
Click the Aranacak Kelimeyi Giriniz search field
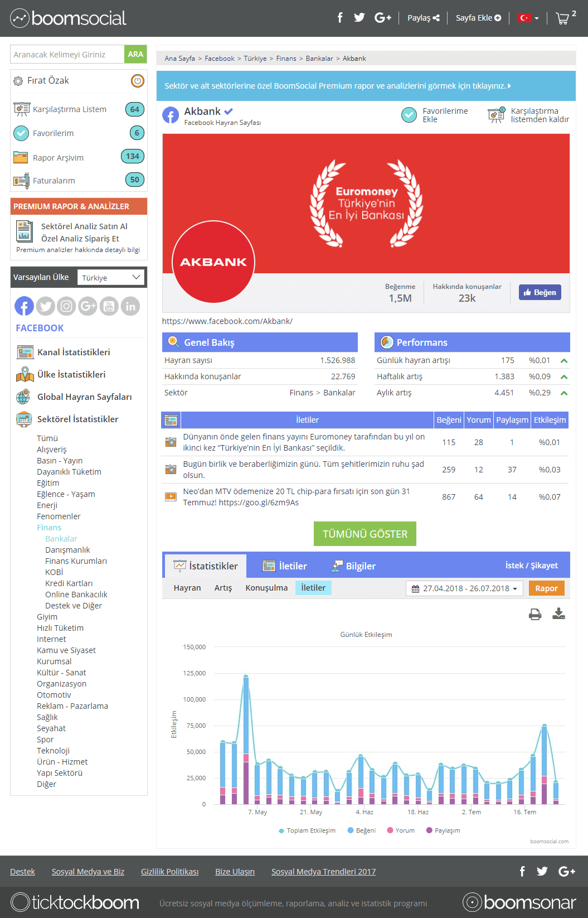tap(67, 54)
